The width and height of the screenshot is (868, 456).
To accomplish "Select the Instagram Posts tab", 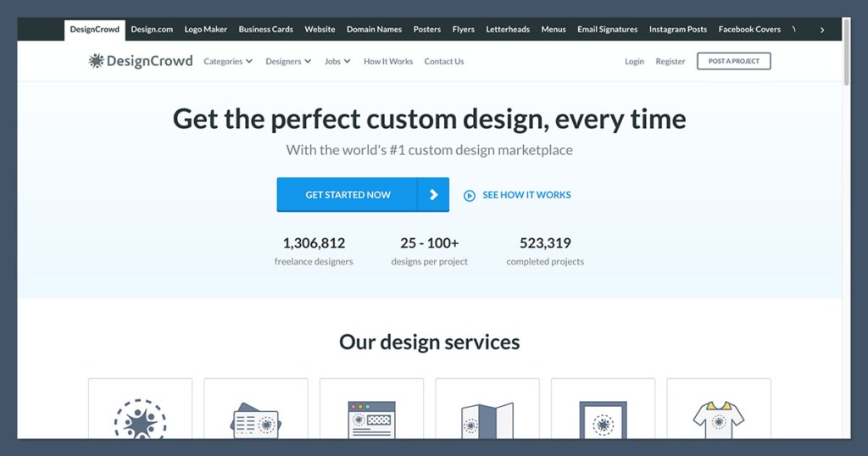I will [677, 29].
